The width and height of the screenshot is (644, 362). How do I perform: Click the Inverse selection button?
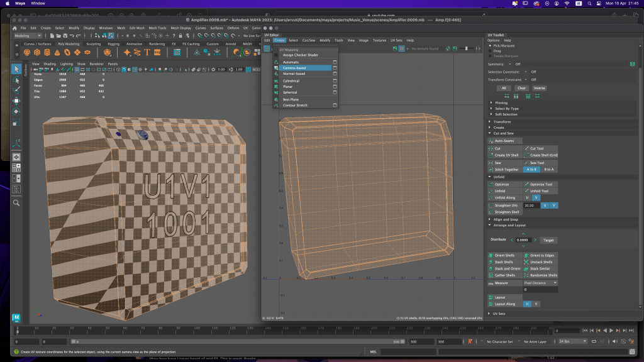click(540, 88)
